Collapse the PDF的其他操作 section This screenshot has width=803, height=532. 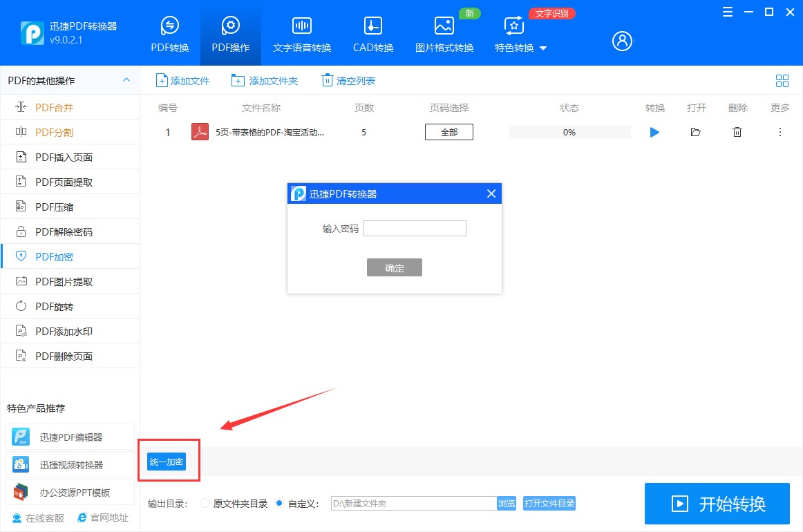tap(126, 80)
